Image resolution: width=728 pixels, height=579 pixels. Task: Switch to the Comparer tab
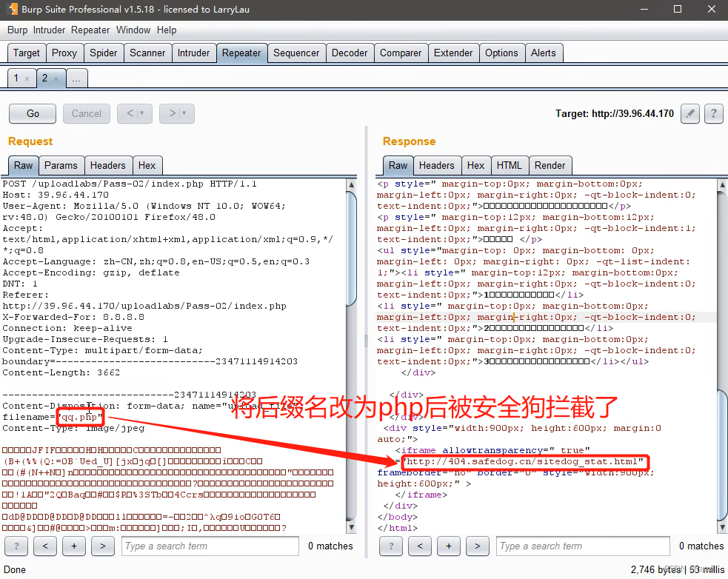click(401, 53)
